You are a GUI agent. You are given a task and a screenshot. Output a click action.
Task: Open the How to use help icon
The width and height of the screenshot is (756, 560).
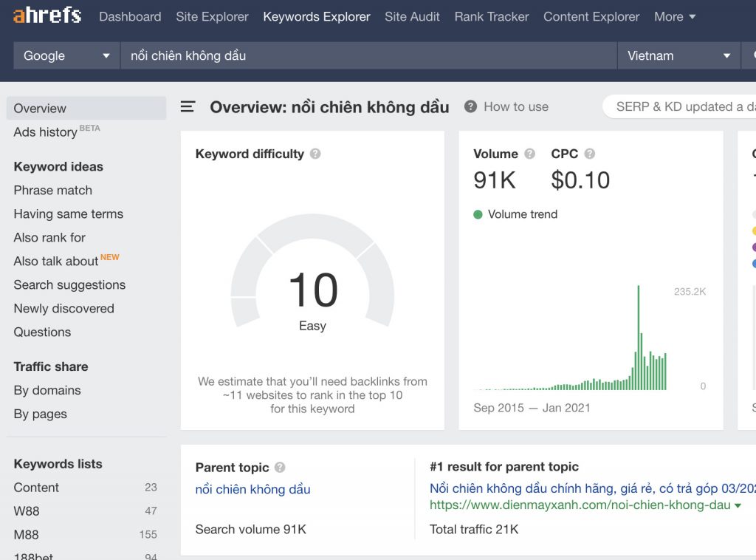[470, 106]
